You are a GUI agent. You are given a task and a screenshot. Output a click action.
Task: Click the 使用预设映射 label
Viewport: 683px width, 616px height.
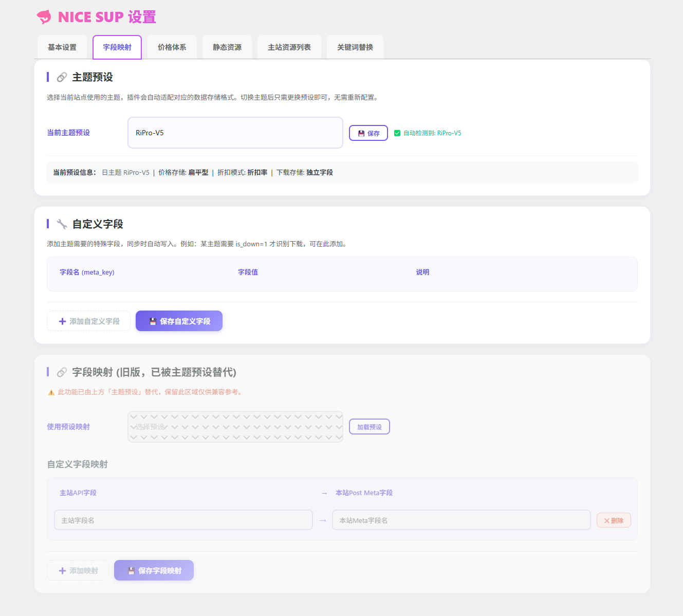click(68, 427)
